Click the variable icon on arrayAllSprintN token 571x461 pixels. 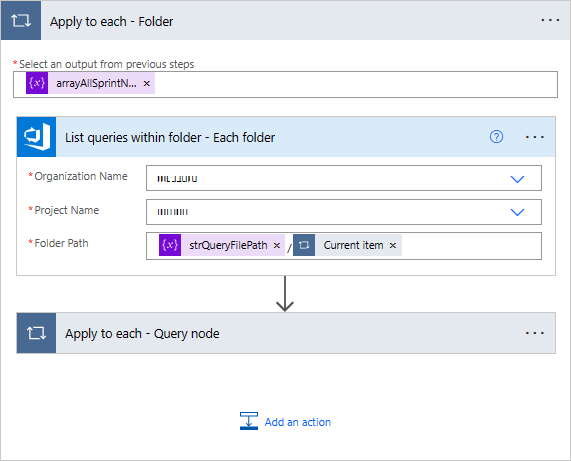click(x=37, y=83)
